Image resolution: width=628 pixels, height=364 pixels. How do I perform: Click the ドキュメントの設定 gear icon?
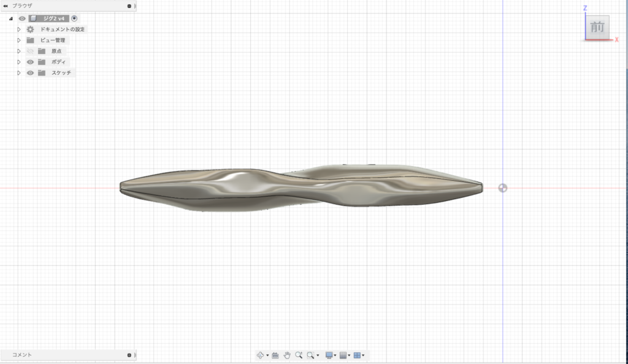(x=31, y=29)
